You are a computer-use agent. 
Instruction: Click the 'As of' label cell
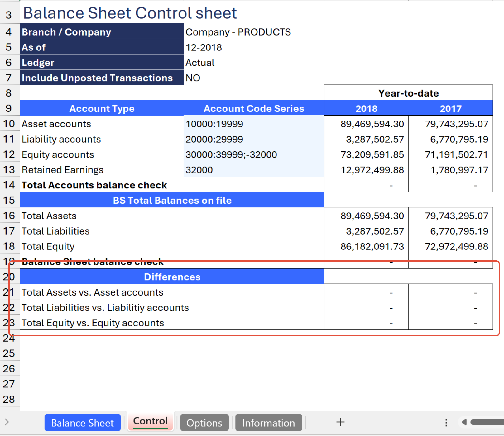coord(102,47)
